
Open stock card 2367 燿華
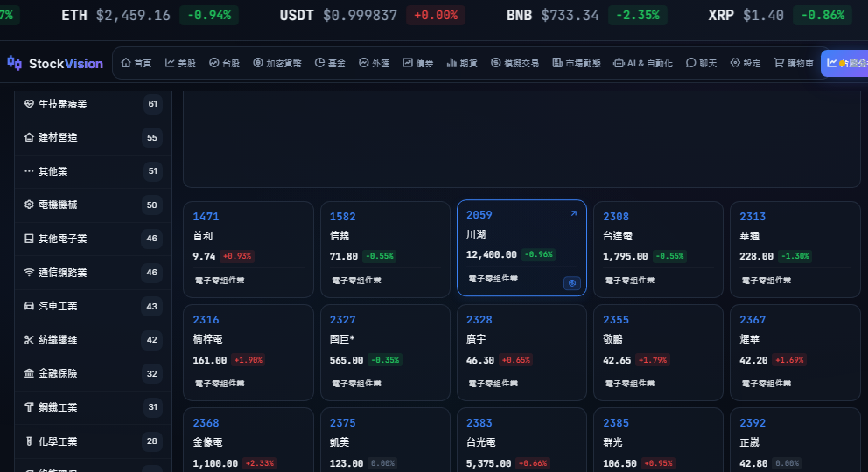click(x=794, y=352)
